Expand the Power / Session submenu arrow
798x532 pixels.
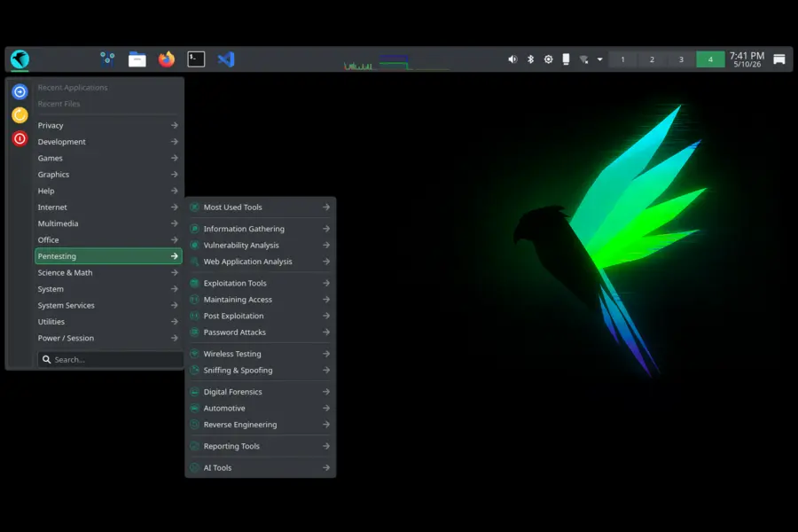point(175,338)
